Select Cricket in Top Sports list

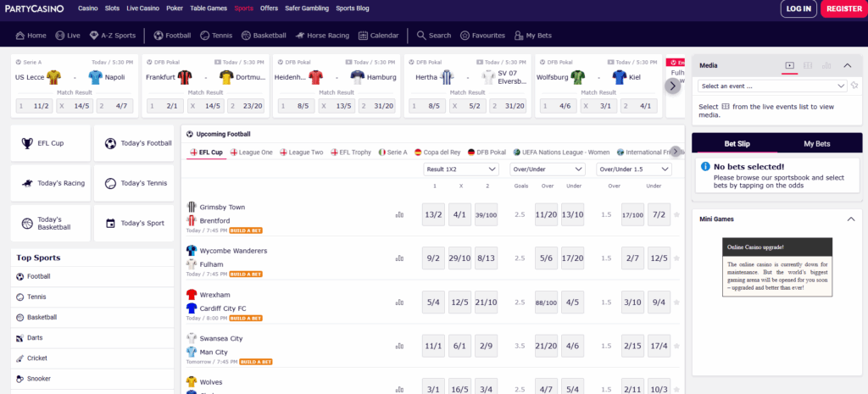point(92,358)
